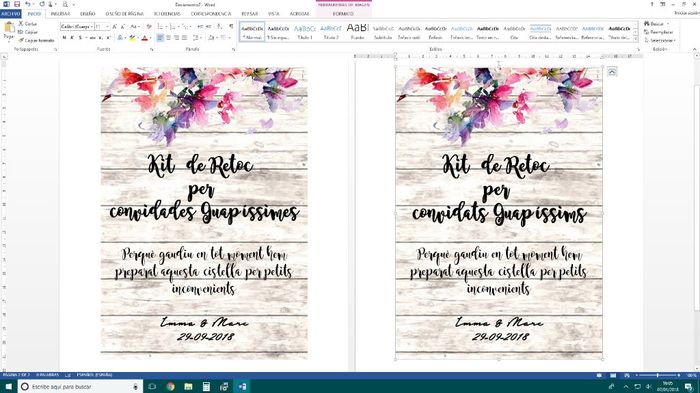
Task: Open the Seleccionar dropdown
Action: [660, 40]
